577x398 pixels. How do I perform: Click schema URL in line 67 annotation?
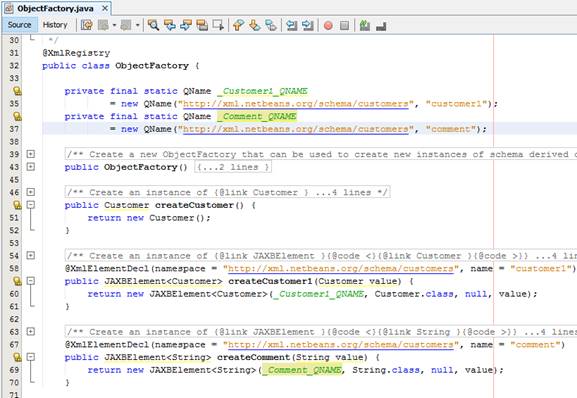(341, 345)
